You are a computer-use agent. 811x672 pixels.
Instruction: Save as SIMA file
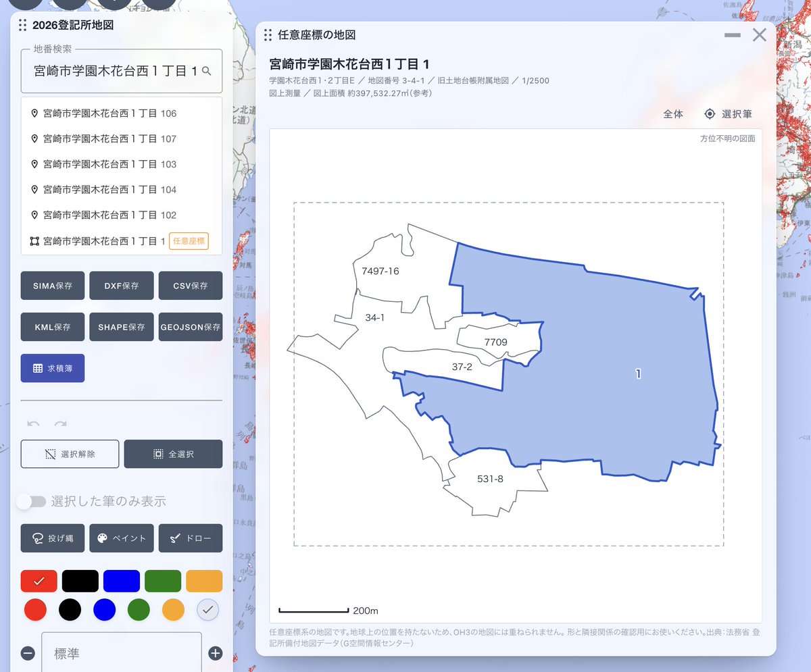(x=53, y=286)
